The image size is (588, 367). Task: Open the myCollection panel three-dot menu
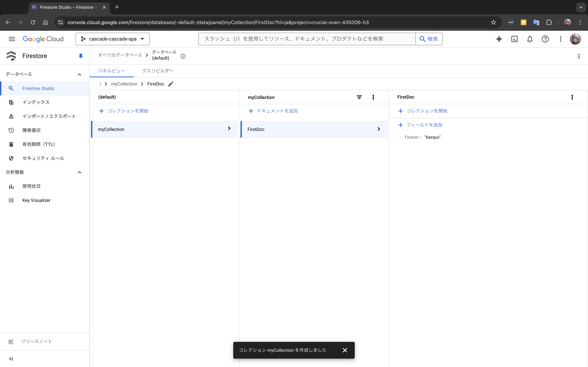373,97
